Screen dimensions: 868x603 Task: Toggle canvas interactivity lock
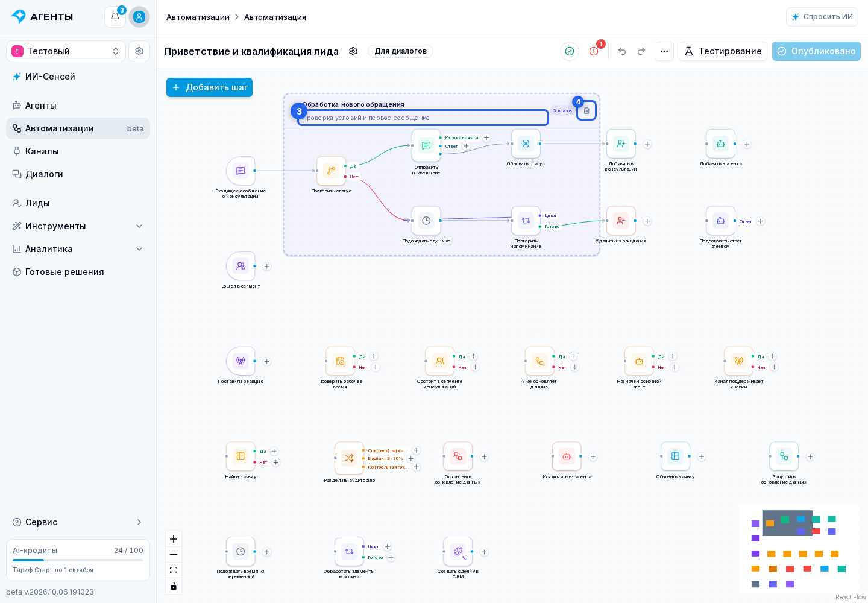pyautogui.click(x=174, y=586)
